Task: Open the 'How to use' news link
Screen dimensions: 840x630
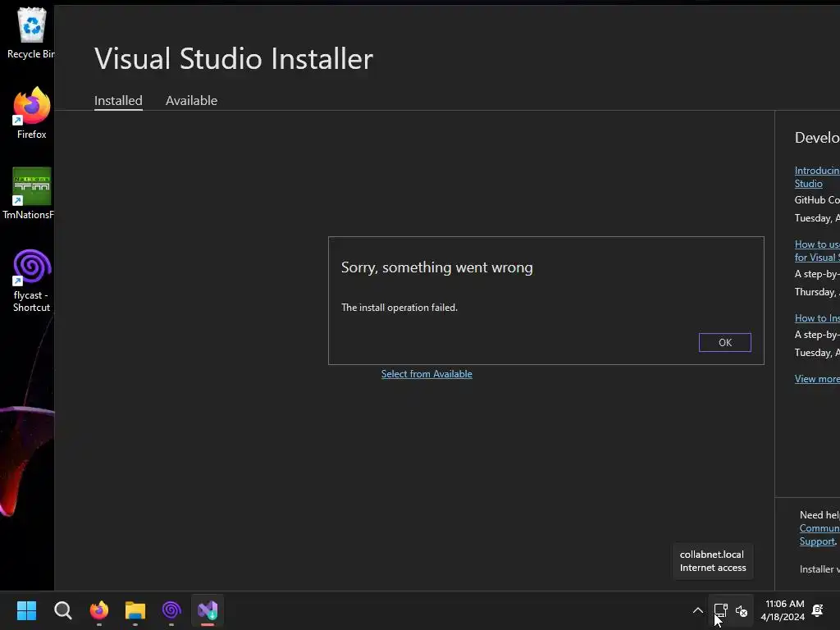Action: (x=816, y=251)
